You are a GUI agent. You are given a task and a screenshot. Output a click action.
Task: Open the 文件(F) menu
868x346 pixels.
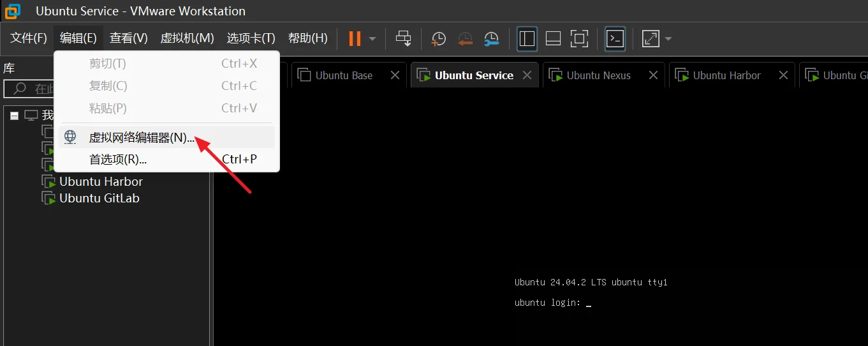tap(29, 38)
